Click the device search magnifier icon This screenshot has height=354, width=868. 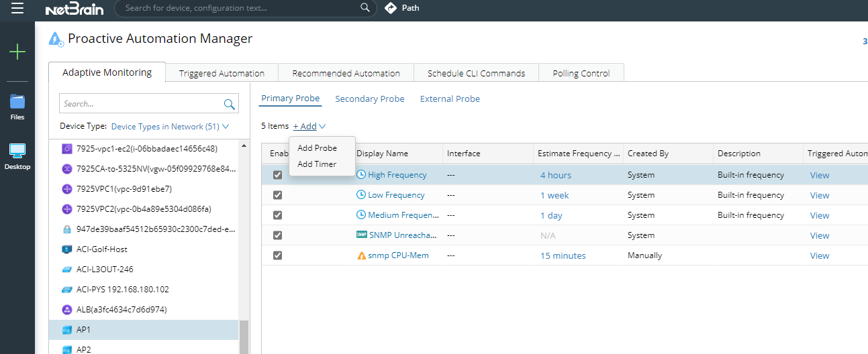point(230,104)
